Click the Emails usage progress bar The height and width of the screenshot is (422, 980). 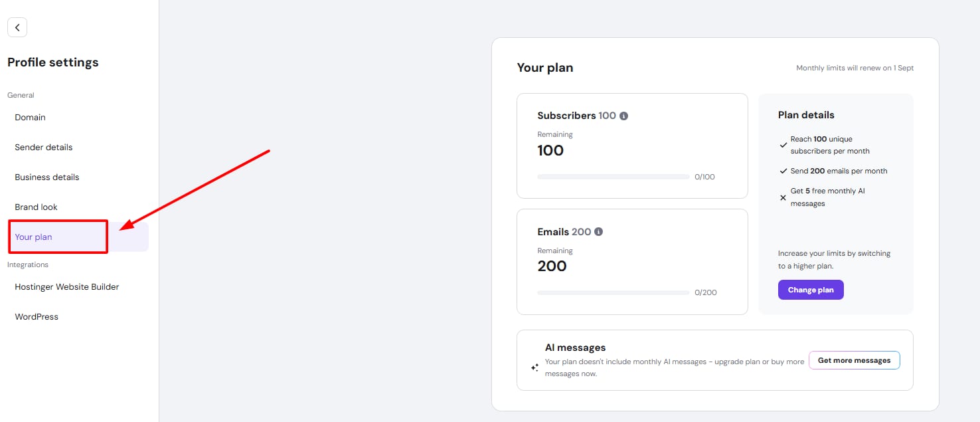coord(613,292)
